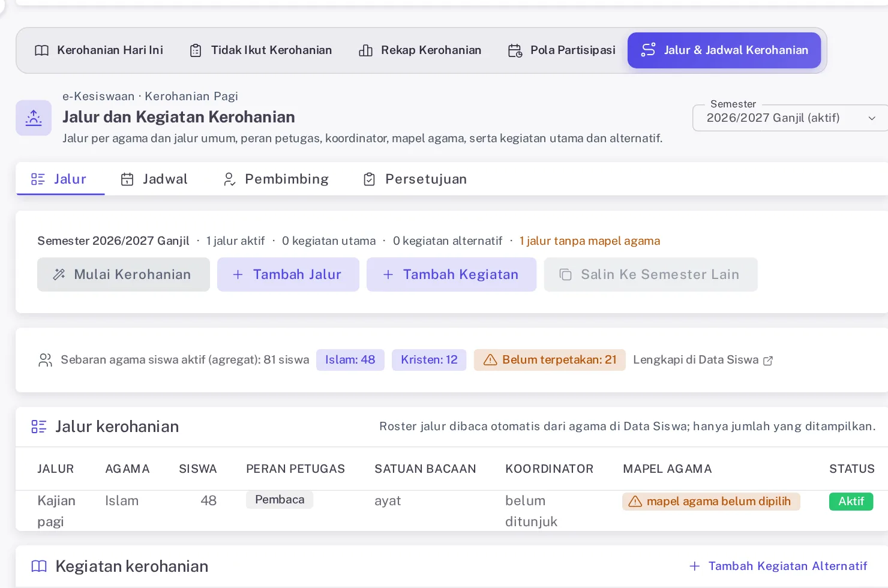
Task: Click the Semester dropdown chevron arrow
Action: pos(872,118)
